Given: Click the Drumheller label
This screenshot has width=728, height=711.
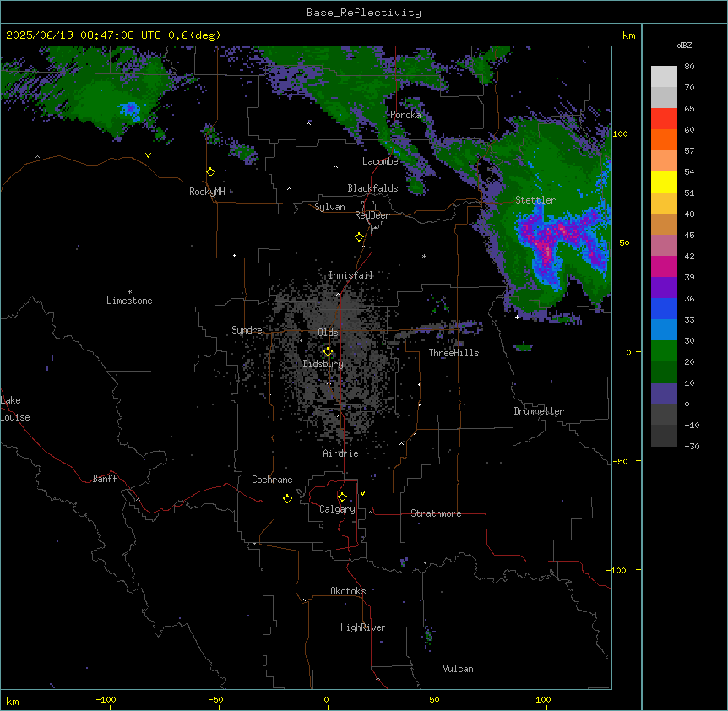Looking at the screenshot, I should (539, 411).
